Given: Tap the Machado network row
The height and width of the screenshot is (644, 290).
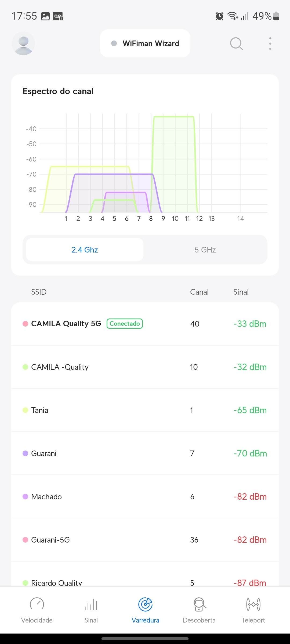Looking at the screenshot, I should 145,497.
